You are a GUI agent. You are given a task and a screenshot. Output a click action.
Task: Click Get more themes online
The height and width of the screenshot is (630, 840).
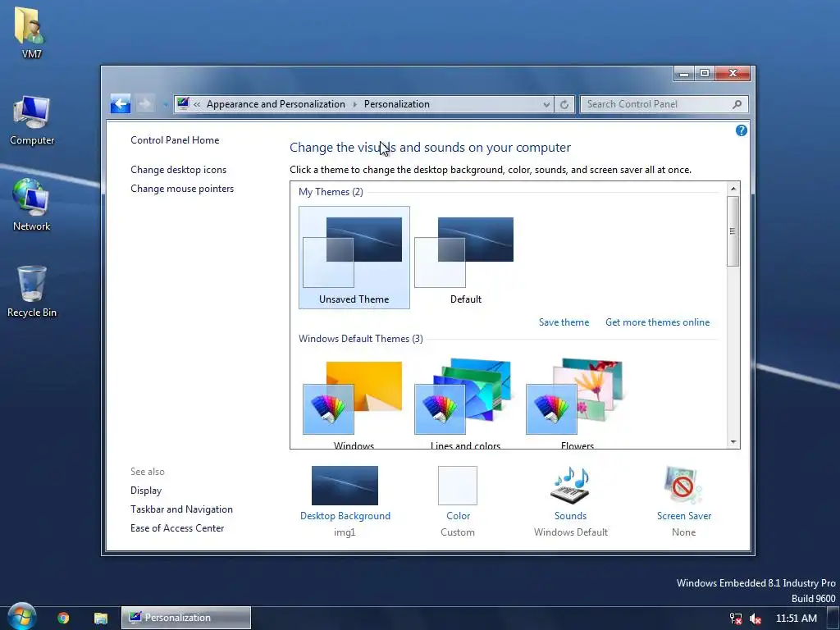[657, 322]
